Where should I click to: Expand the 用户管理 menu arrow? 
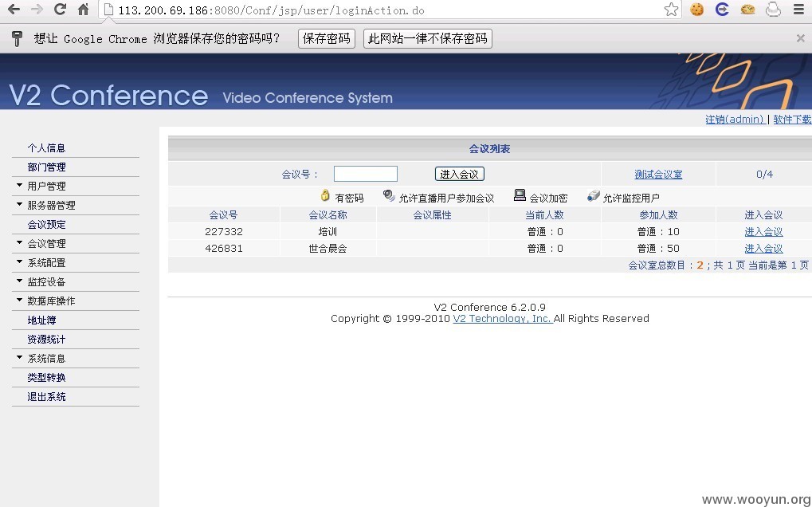pyautogui.click(x=20, y=185)
